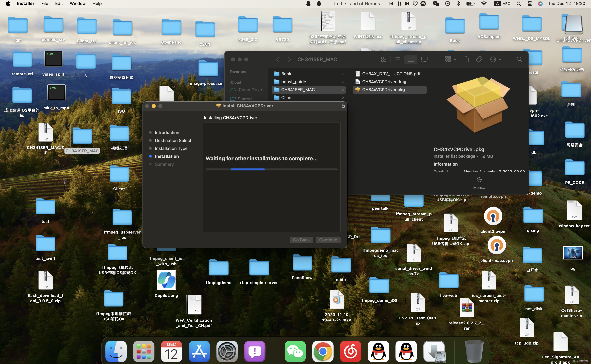The height and width of the screenshot is (364, 591).
Task: Click the lock icon in Installer title bar
Action: [343, 106]
